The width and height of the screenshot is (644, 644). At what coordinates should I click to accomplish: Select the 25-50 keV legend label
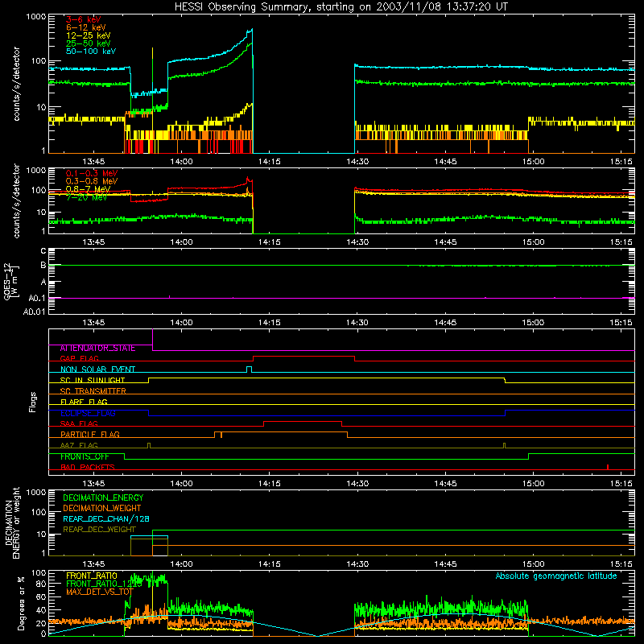click(88, 43)
